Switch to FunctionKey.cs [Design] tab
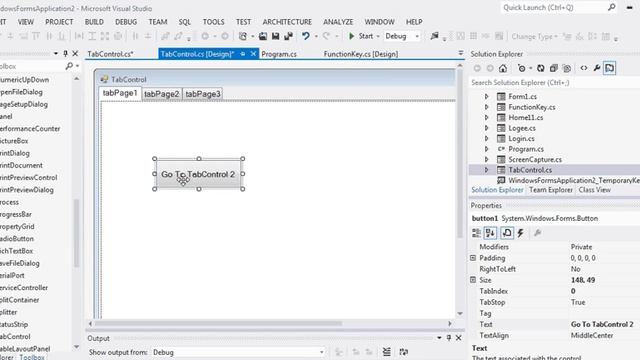This screenshot has width=640, height=360. (x=361, y=54)
